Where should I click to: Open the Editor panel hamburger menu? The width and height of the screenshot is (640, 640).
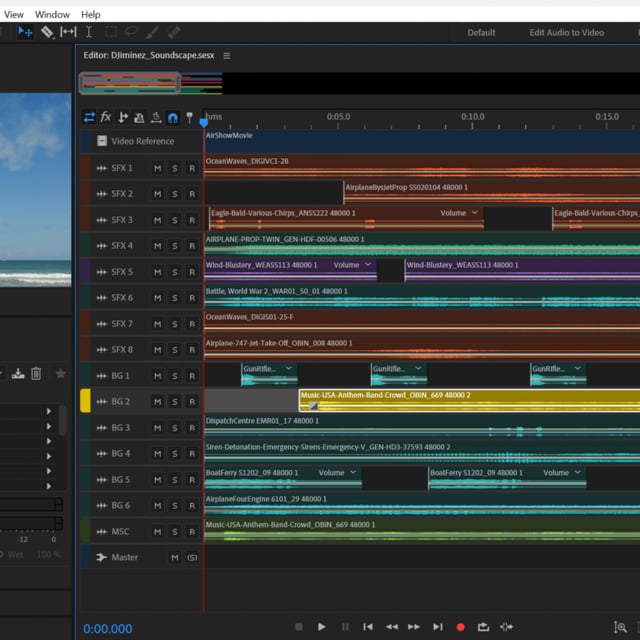pyautogui.click(x=227, y=56)
